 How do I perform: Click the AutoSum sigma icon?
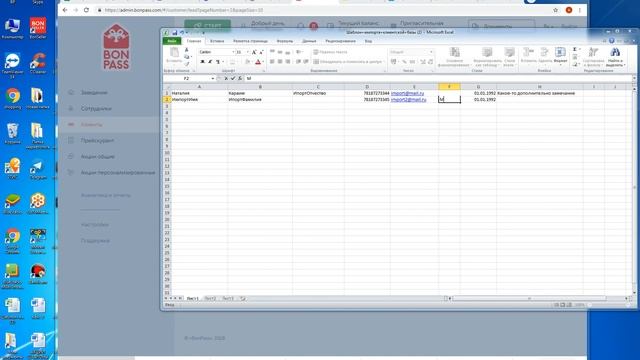575,49
